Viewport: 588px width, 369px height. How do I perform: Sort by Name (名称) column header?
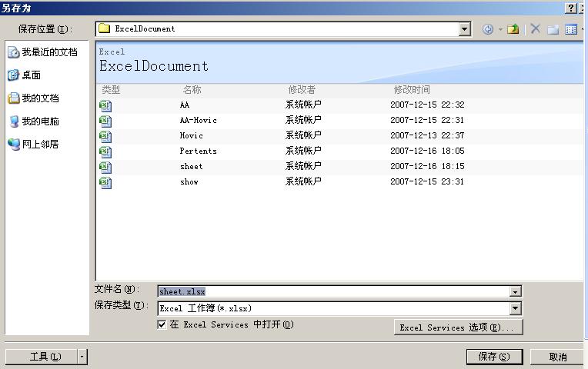tap(192, 89)
